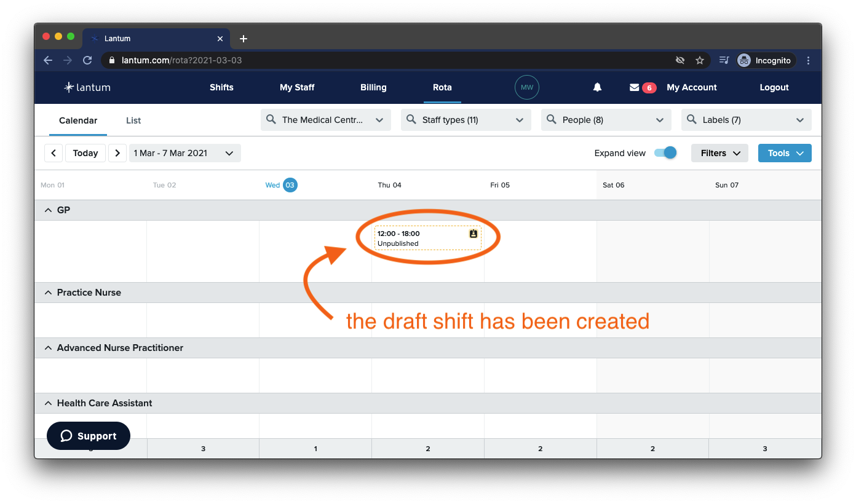Click the MW profile avatar
The image size is (856, 504).
click(x=527, y=87)
